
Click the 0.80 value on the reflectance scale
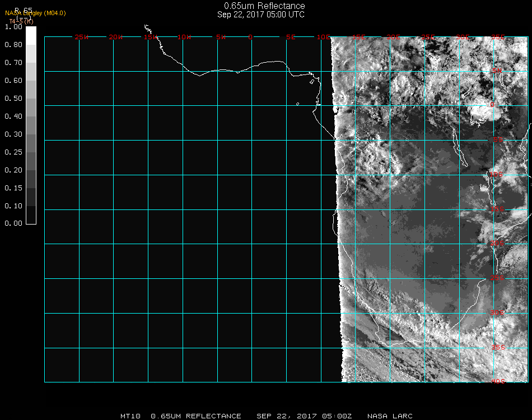point(13,45)
